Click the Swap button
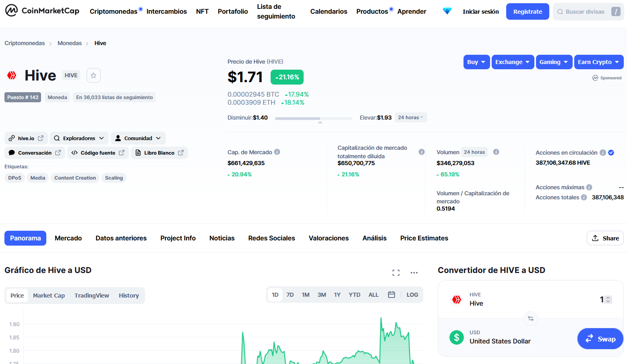This screenshot has height=364, width=627. (x=600, y=339)
